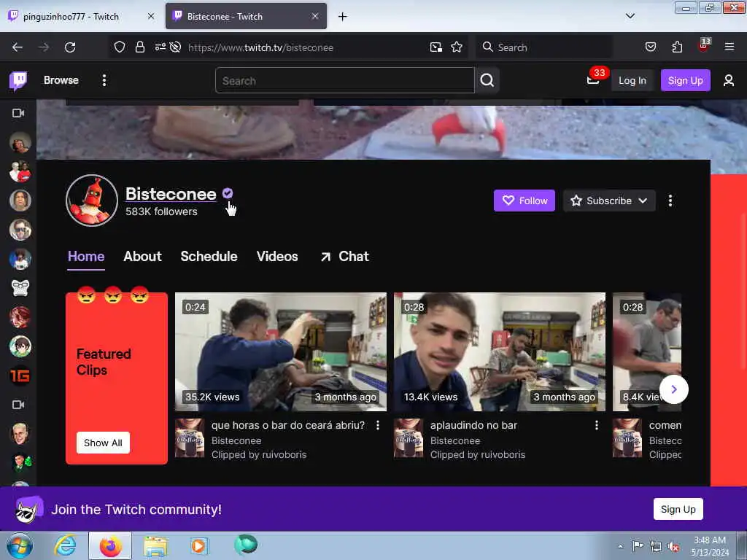Screen dimensions: 747x560
Task: Advance featured clips with next arrow
Action: (x=673, y=389)
